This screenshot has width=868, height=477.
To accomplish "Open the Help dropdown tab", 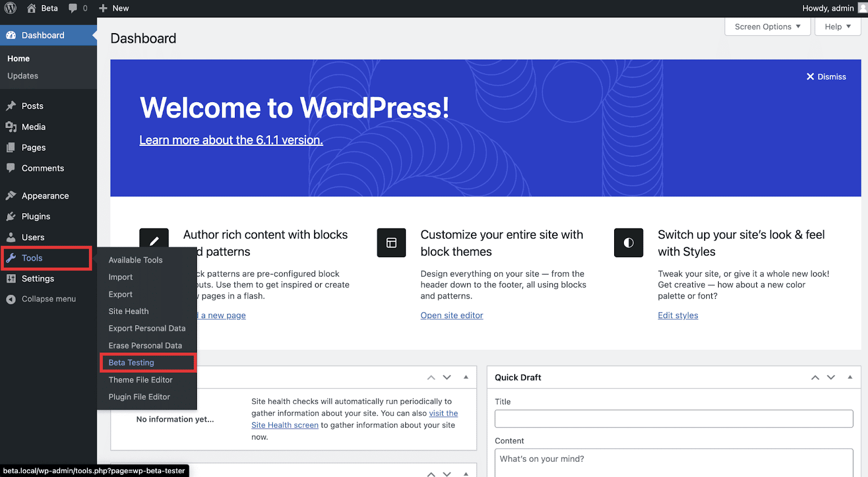I will (838, 27).
